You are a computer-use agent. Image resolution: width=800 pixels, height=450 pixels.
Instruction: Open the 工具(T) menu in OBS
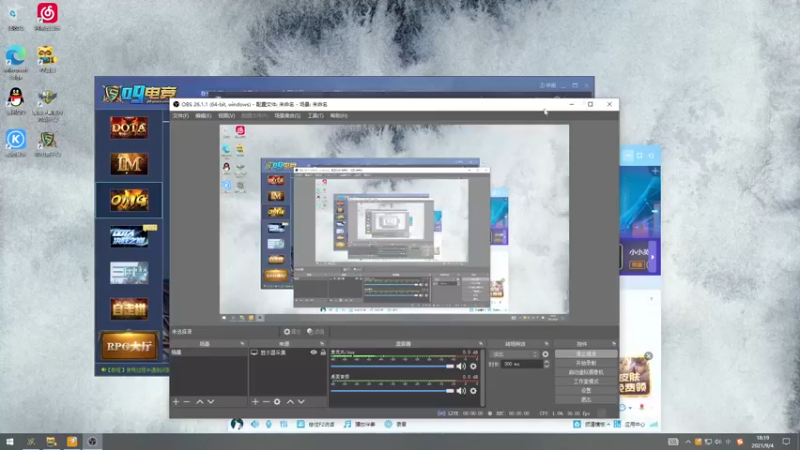coord(315,116)
